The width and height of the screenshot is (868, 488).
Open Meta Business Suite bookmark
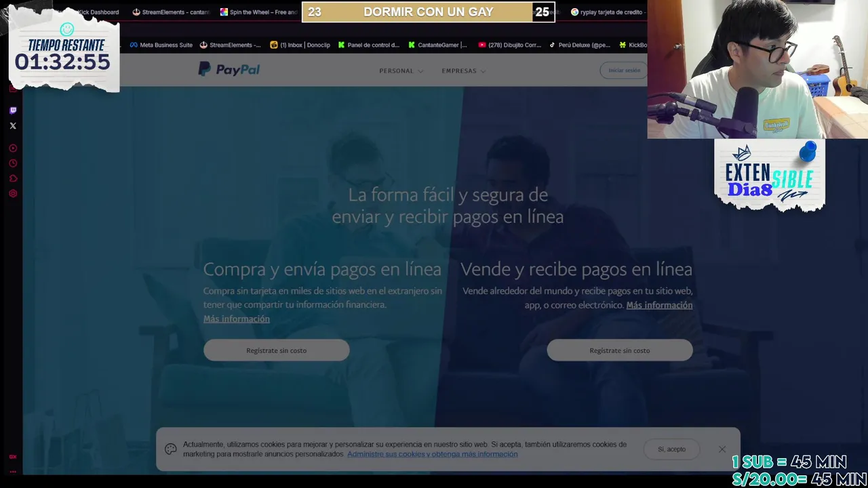161,45
